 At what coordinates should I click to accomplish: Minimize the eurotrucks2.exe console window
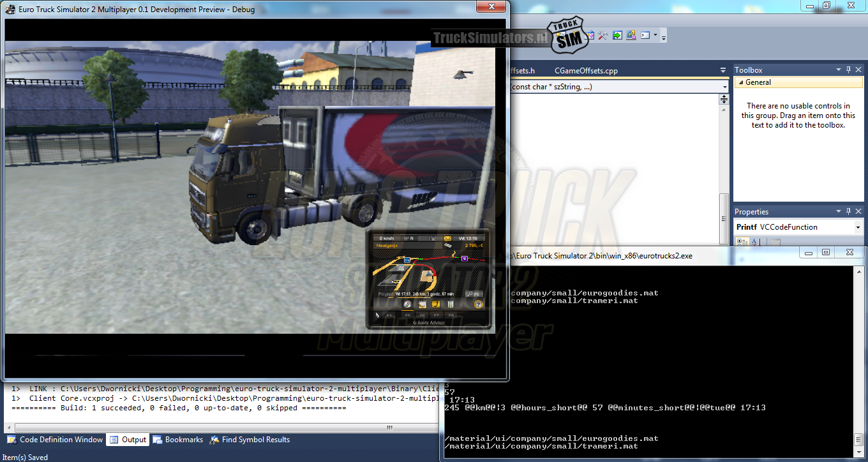(809, 253)
